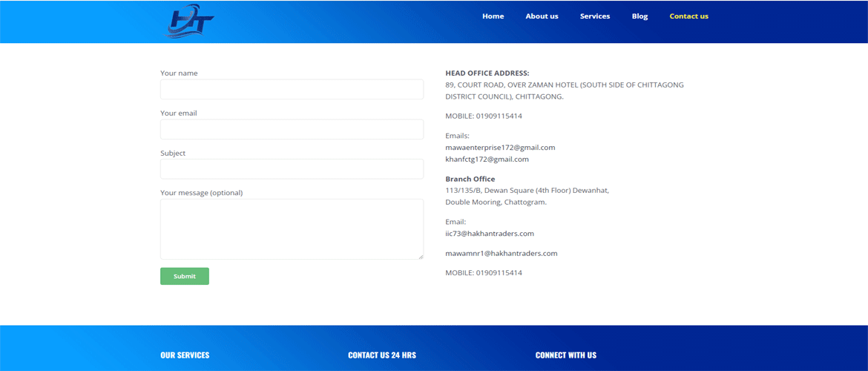The height and width of the screenshot is (371, 868).
Task: Navigate to the Blog page
Action: click(640, 16)
